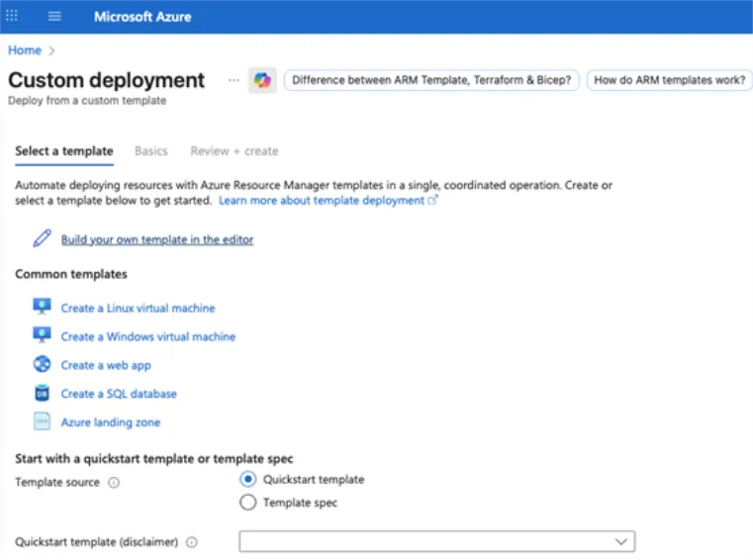Click Deploy from a custom template subtitle
Screen dimensions: 753x560
[x=87, y=100]
